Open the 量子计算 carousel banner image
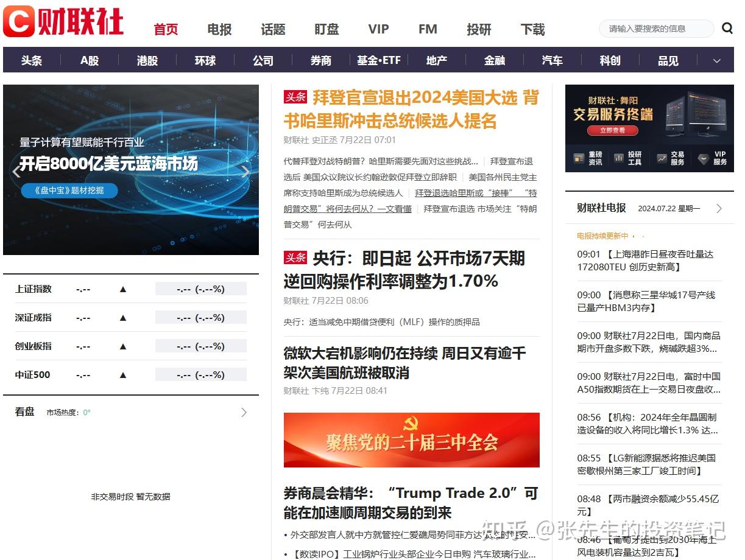This screenshot has height=560, width=745. tap(131, 170)
